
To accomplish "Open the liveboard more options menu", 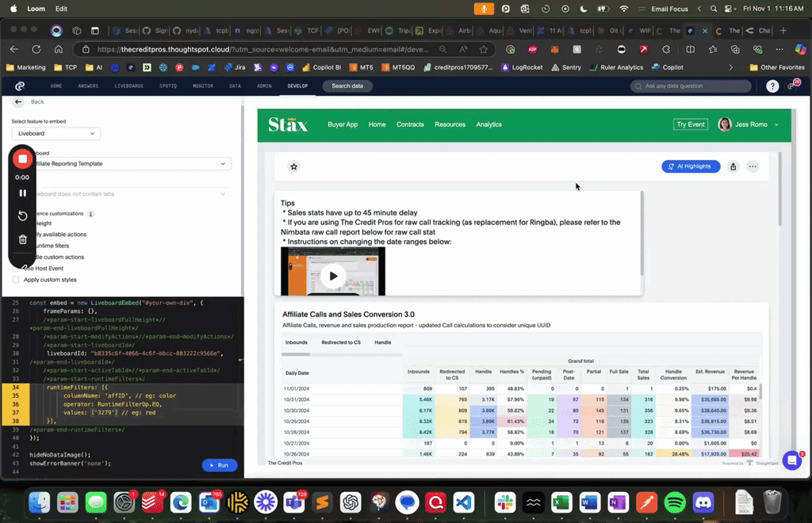I will [x=753, y=166].
